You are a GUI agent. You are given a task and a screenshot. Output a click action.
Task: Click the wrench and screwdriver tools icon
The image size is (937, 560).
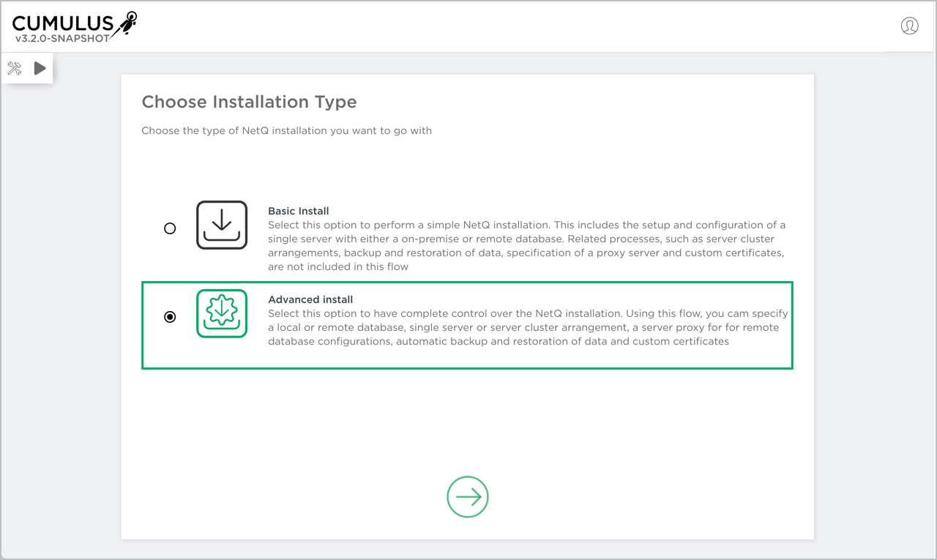click(15, 69)
